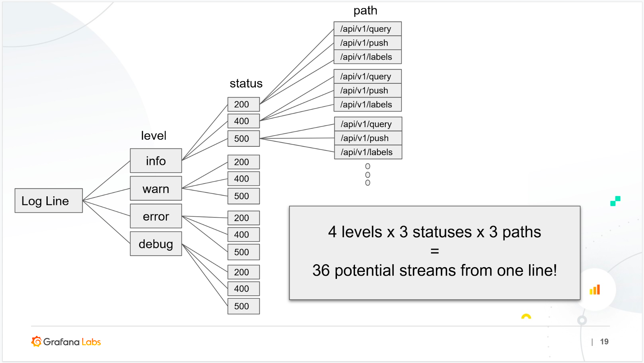Select the /api/v1/query path item
This screenshot has height=363, width=644.
pyautogui.click(x=367, y=29)
